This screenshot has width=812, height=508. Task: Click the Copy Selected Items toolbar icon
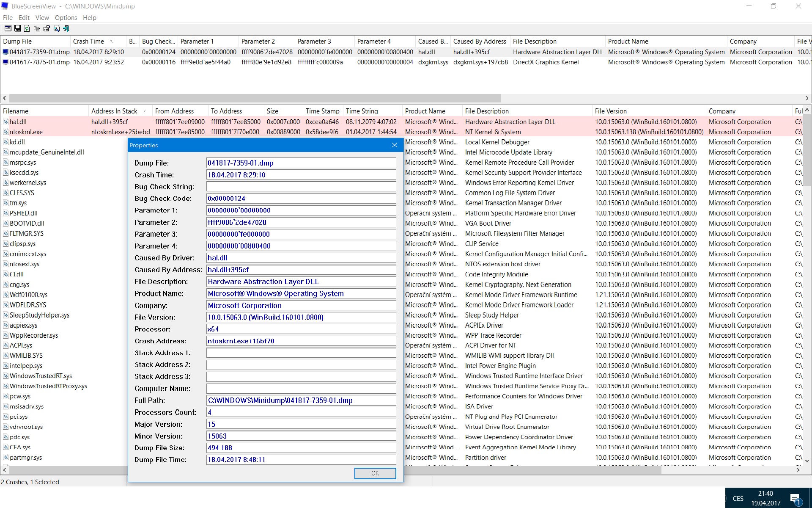(37, 28)
